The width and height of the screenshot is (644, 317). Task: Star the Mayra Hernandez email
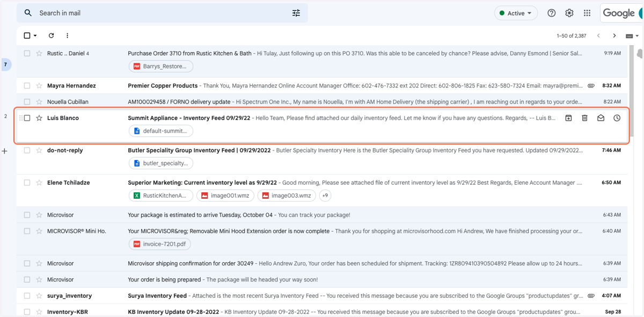click(x=39, y=86)
